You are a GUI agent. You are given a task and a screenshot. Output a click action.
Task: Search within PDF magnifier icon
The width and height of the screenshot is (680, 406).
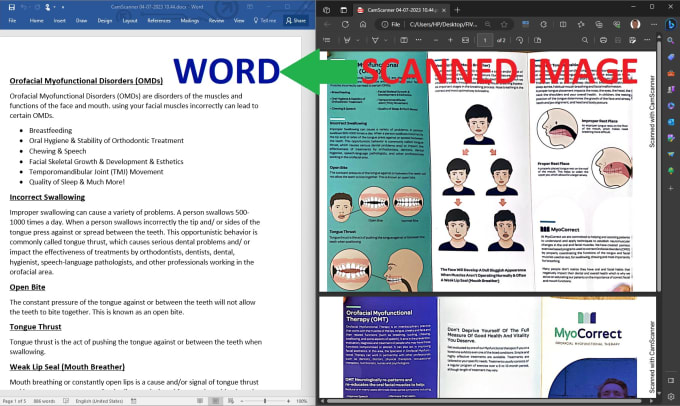pos(585,40)
